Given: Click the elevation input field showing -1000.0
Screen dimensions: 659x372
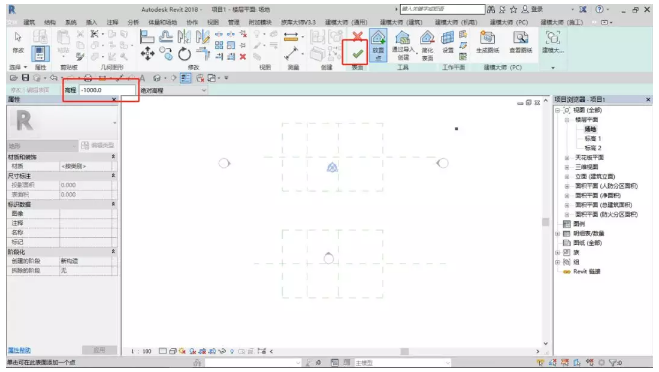Looking at the screenshot, I should (x=107, y=90).
